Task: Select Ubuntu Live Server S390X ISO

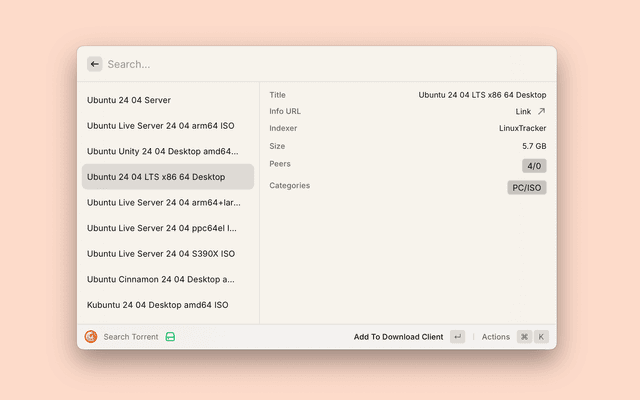Action: (167, 254)
